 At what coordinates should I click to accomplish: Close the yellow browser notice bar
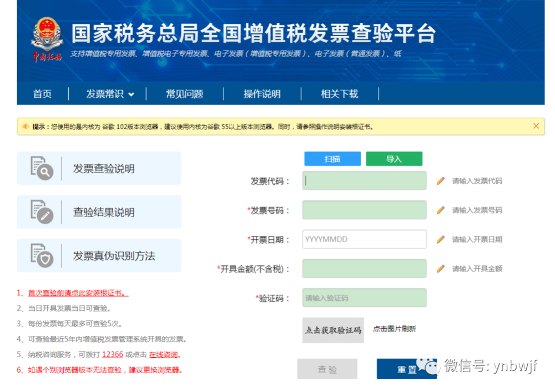[x=536, y=126]
